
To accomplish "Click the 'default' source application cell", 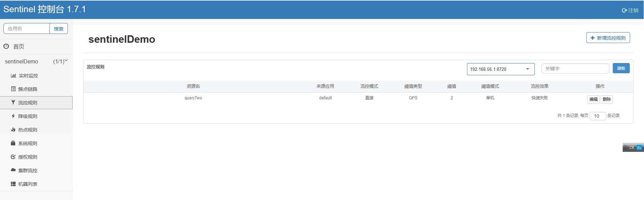I will coord(325,98).
